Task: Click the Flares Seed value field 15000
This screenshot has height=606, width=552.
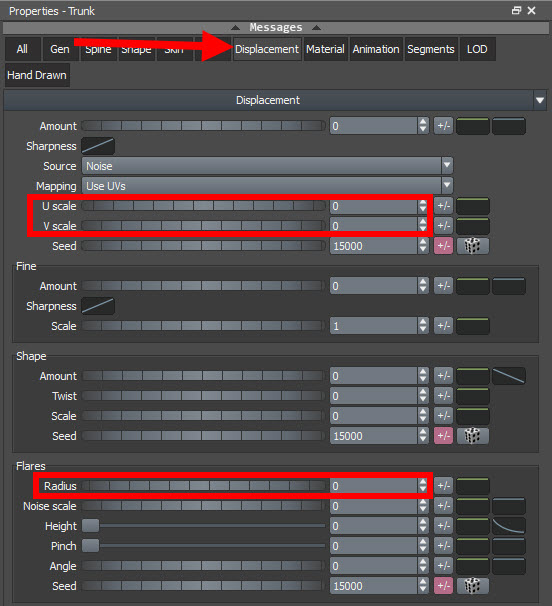Action: pyautogui.click(x=374, y=586)
